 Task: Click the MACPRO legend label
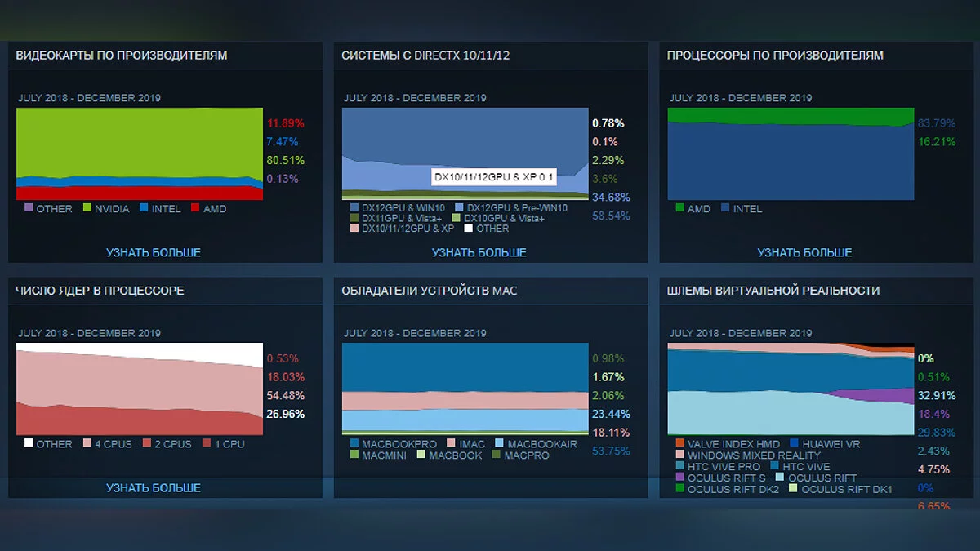click(527, 455)
